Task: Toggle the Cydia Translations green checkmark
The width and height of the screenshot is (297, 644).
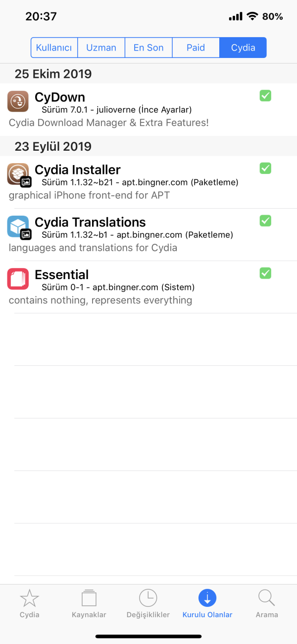Action: click(265, 221)
